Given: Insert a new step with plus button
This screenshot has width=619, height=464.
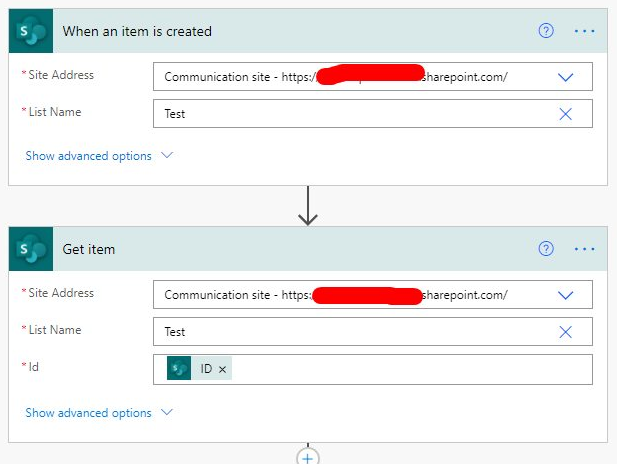Looking at the screenshot, I should click(x=308, y=457).
